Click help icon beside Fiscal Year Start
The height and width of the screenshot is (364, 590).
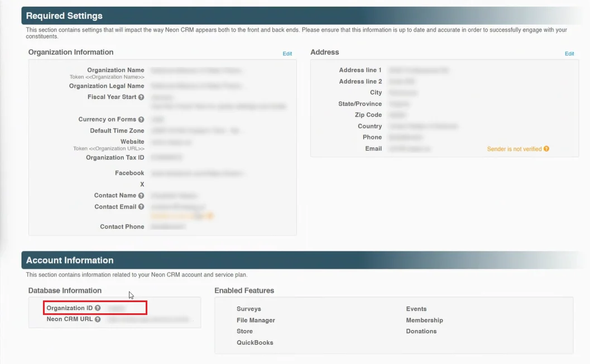pyautogui.click(x=141, y=97)
